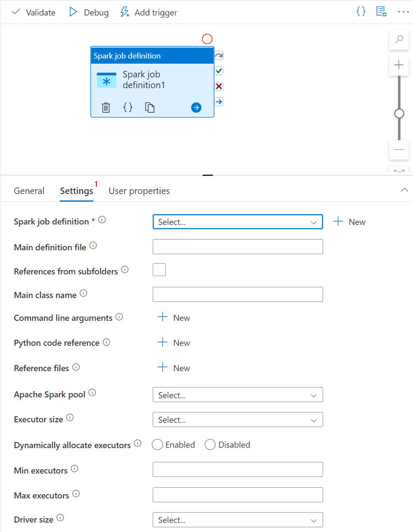The image size is (413, 532).
Task: View activity code with braces icon
Action: (128, 108)
